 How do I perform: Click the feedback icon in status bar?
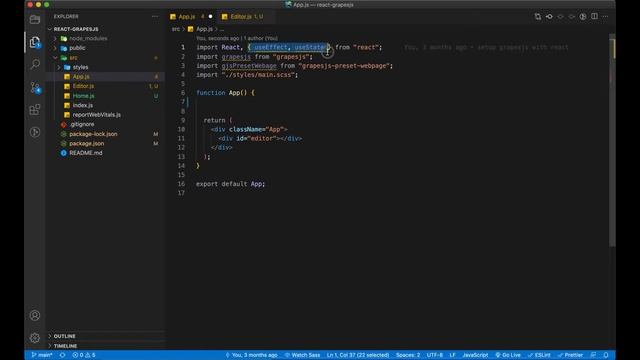(593, 355)
